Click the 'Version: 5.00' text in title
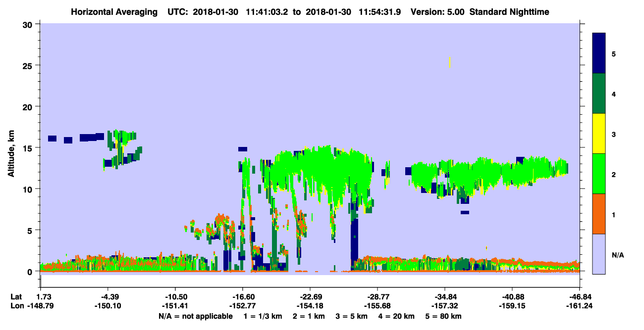Viewport: 644px width, 330px height. pyautogui.click(x=437, y=12)
